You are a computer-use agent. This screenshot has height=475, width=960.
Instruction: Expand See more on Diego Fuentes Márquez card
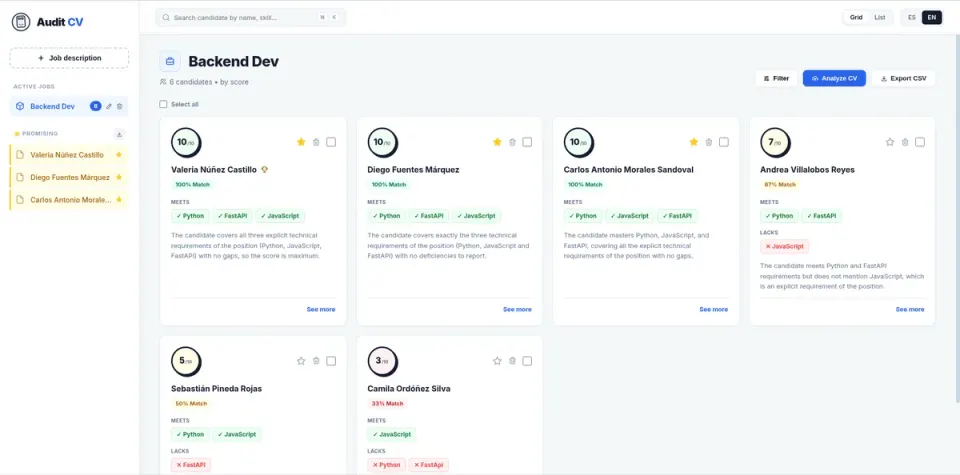click(517, 310)
